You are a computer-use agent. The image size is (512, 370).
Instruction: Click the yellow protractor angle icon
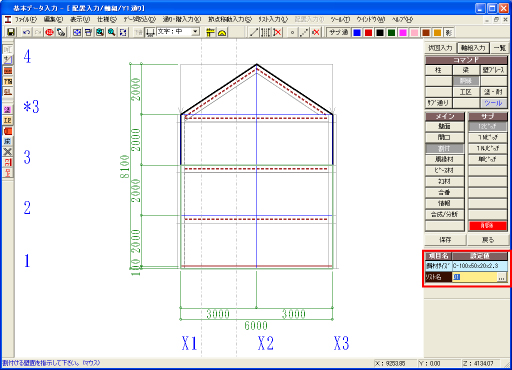(x=222, y=32)
